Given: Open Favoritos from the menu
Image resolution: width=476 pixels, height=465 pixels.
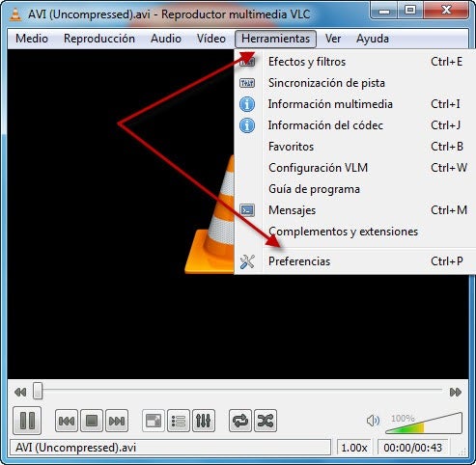Looking at the screenshot, I should 355,147.
